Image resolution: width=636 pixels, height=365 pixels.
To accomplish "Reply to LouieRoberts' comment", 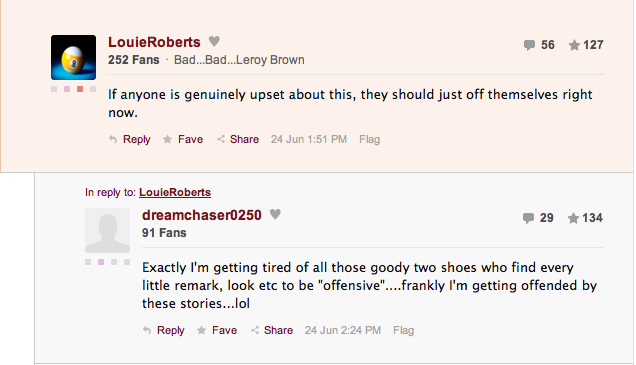I will pyautogui.click(x=130, y=140).
